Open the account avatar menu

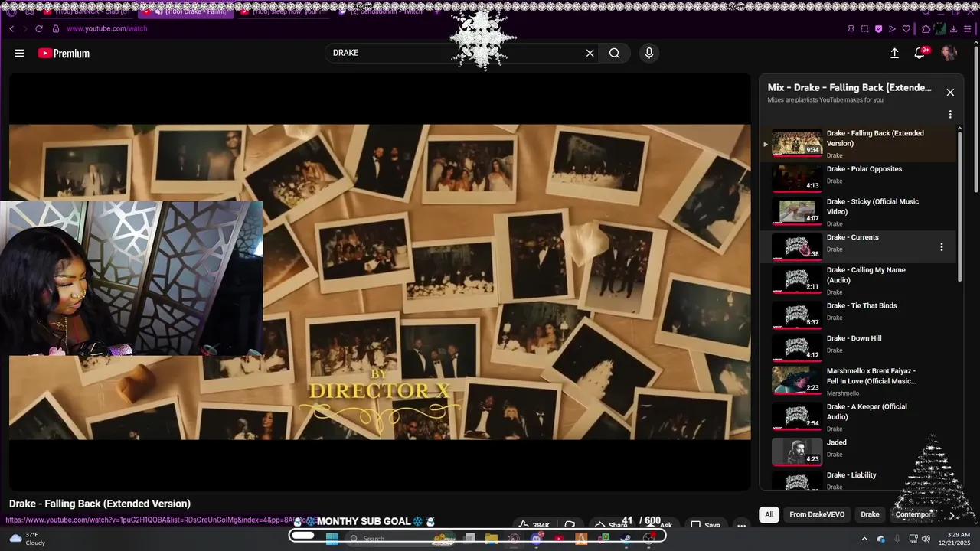point(949,53)
